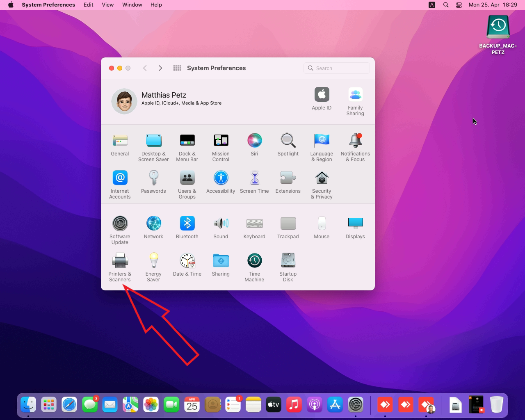Go back with the left chevron
The width and height of the screenshot is (525, 420).
point(145,68)
